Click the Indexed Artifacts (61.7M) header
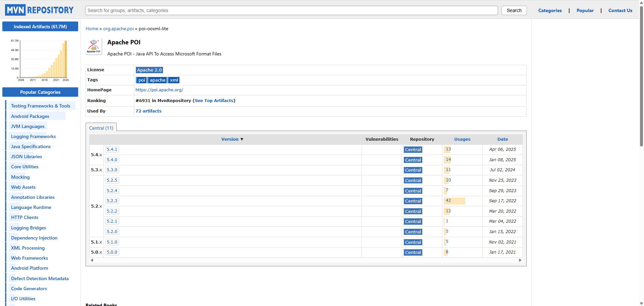 (40, 27)
